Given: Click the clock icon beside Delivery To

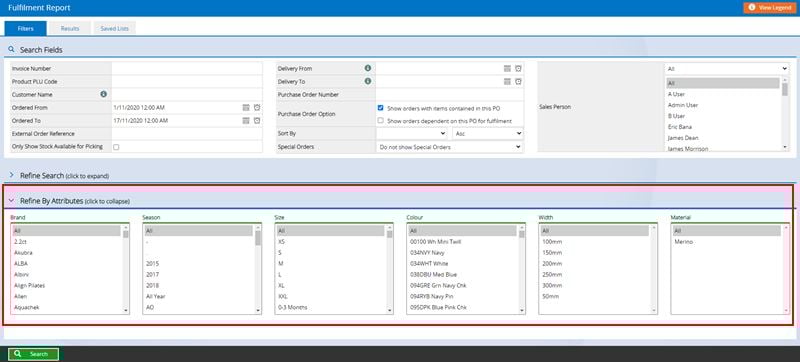Looking at the screenshot, I should (518, 82).
